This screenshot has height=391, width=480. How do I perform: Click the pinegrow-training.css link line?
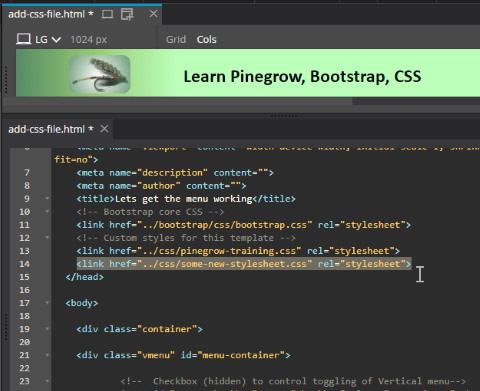[x=238, y=251]
